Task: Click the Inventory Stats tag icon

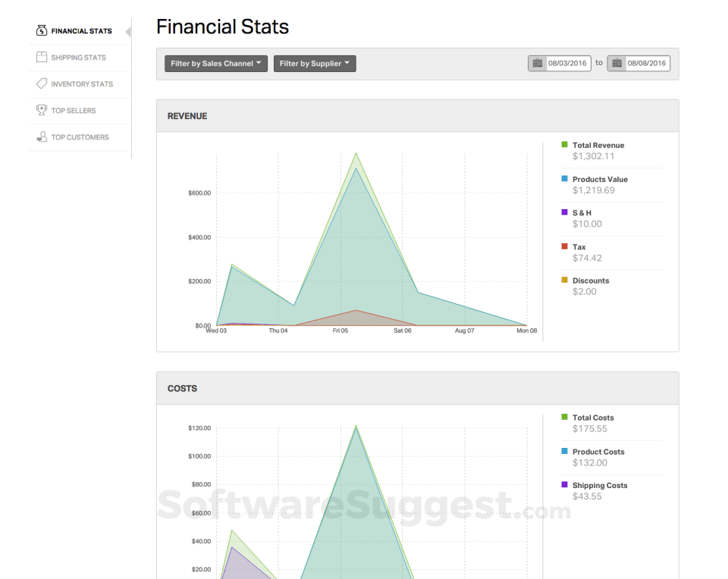Action: coord(42,84)
